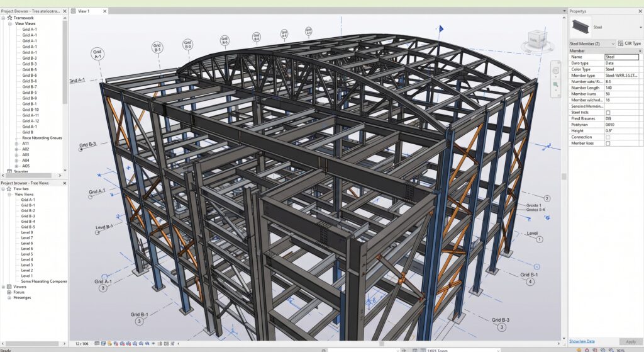This screenshot has width=644, height=352.
Task: Click the Tramework star icon
Action: point(9,18)
